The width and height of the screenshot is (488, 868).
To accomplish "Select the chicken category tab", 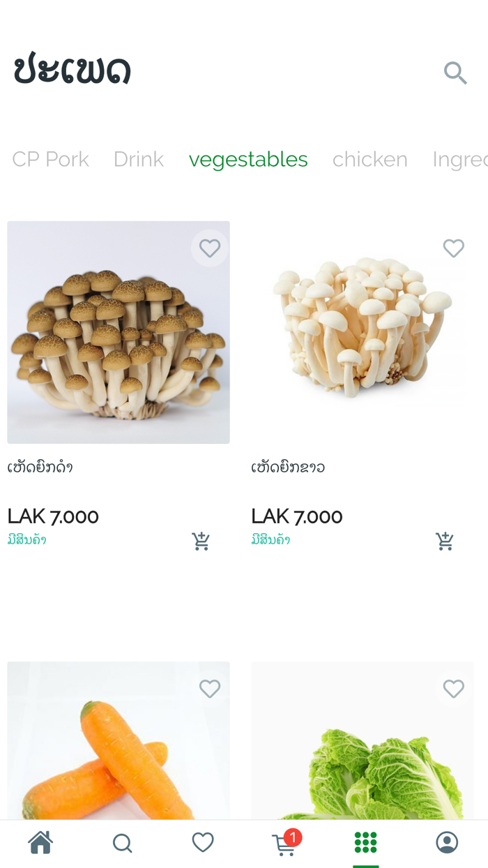I will coord(369,159).
